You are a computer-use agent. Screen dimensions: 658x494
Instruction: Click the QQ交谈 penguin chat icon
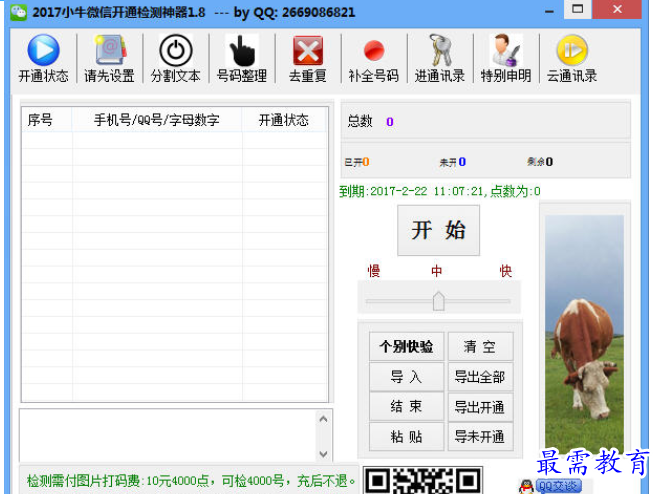(x=551, y=486)
